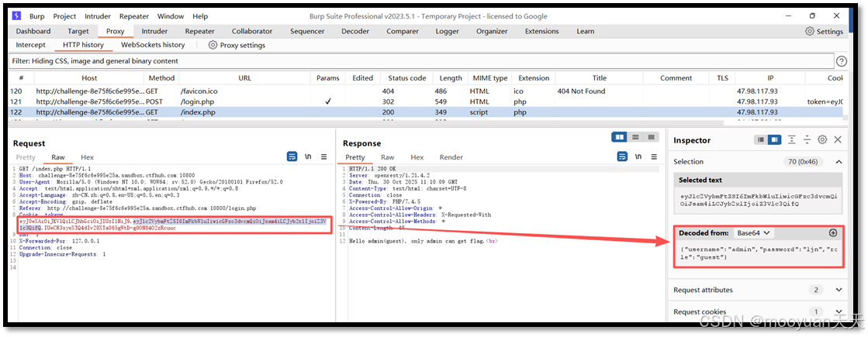Open the Intruder menu
Image resolution: width=868 pixels, height=337 pixels.
(x=98, y=16)
